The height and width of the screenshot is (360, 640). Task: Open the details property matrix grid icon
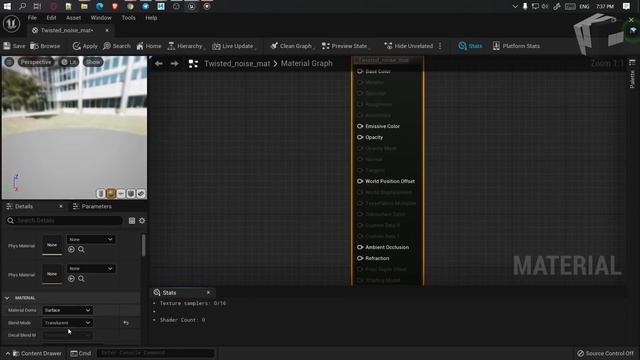coord(132,221)
